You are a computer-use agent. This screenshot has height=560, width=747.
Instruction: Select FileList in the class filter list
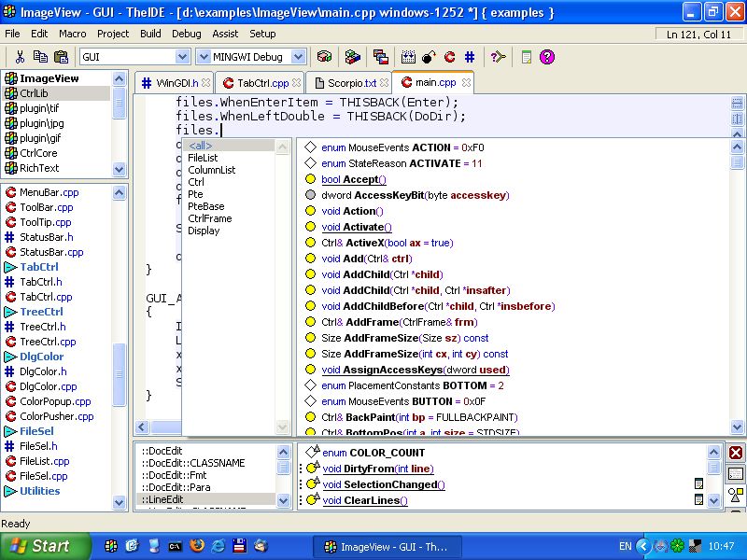(203, 159)
